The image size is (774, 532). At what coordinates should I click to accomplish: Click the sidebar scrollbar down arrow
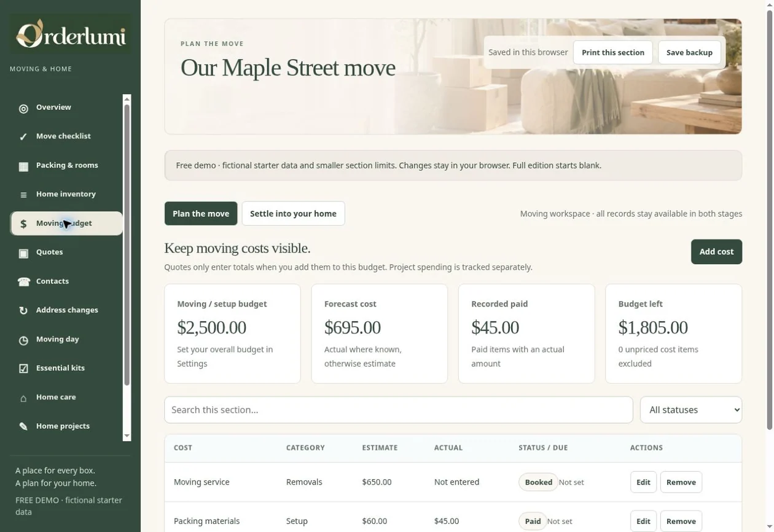(x=127, y=436)
